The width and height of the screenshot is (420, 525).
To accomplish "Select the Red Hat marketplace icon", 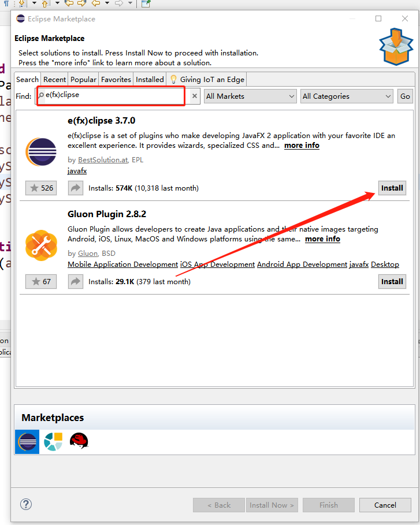I will click(79, 441).
